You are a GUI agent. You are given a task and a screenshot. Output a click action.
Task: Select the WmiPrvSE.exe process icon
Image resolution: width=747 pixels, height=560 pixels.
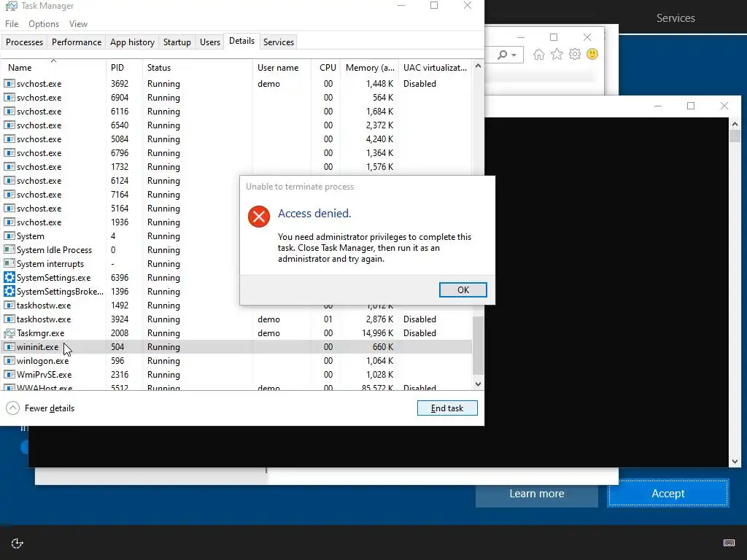click(x=9, y=374)
